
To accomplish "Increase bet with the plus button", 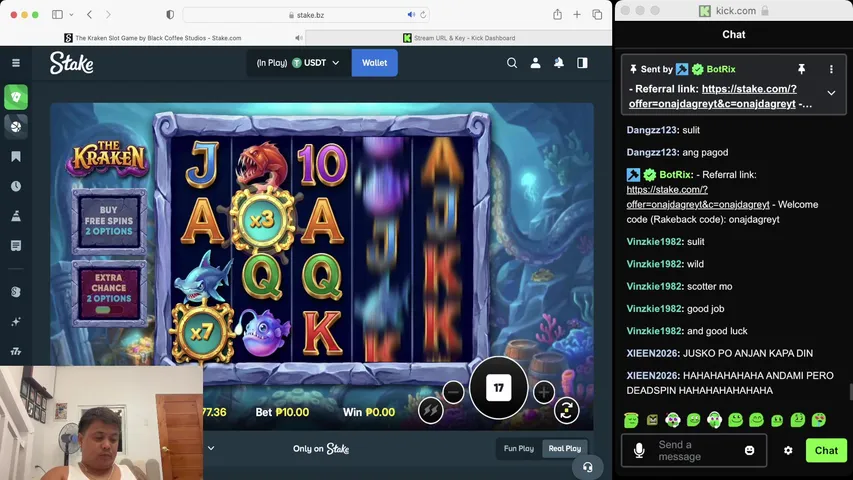I will click(x=543, y=392).
